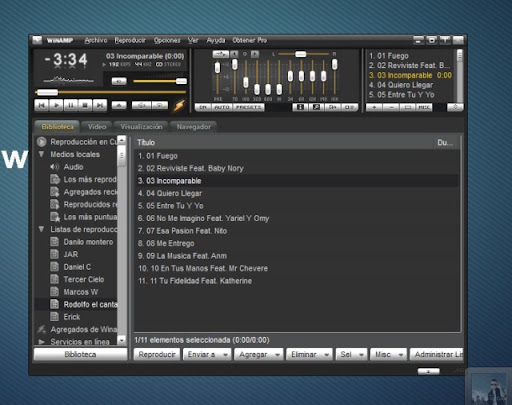
Task: Open the Eliminar dropdown
Action: click(309, 354)
